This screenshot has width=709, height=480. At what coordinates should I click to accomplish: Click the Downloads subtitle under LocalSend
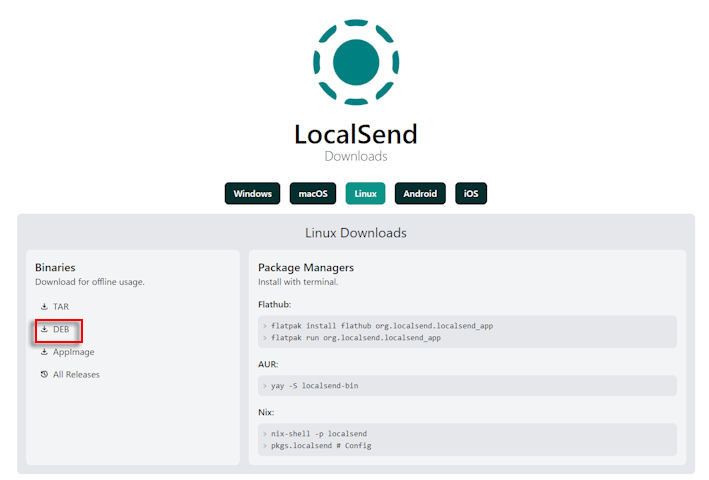[356, 156]
